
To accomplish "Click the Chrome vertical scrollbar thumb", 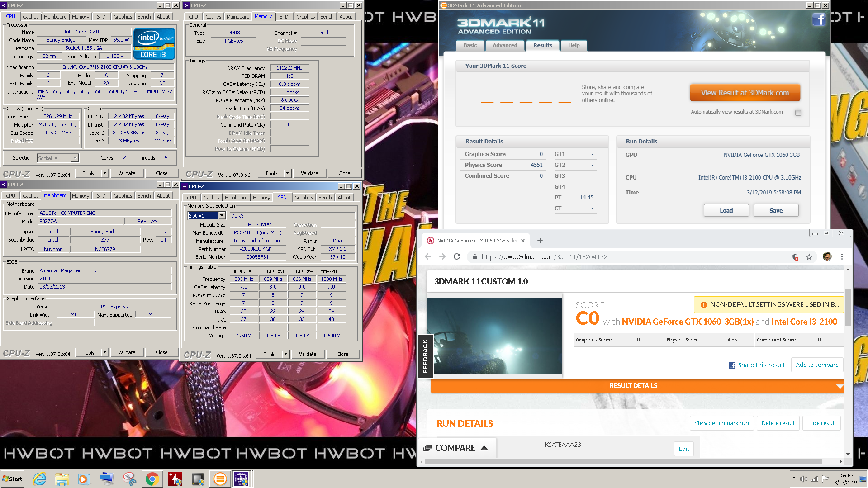I will (848, 308).
